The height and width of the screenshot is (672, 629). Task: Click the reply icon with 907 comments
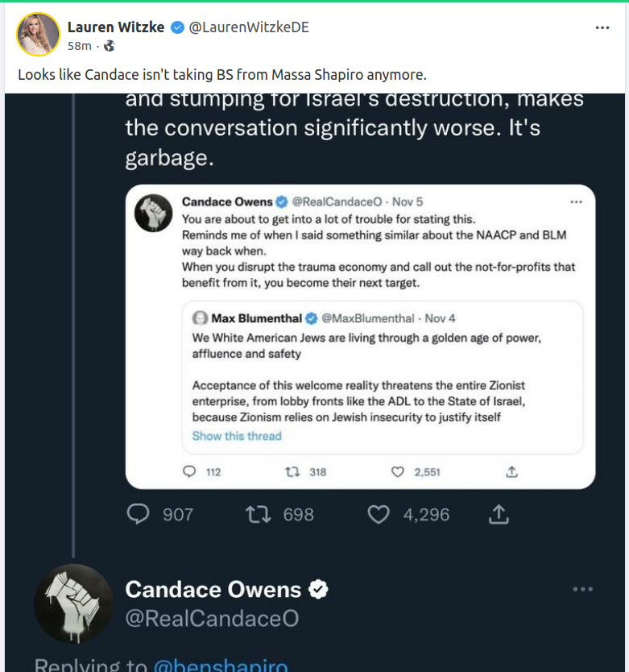139,514
